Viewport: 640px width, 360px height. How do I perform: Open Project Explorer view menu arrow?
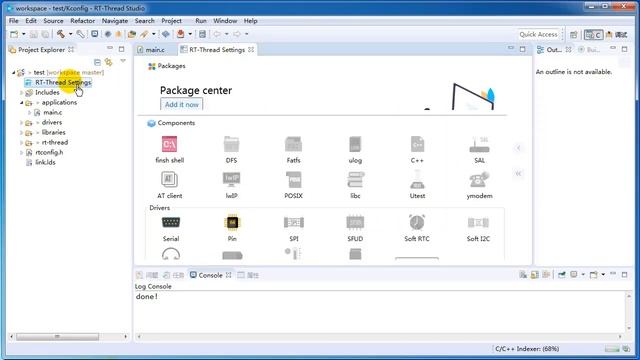tap(123, 61)
